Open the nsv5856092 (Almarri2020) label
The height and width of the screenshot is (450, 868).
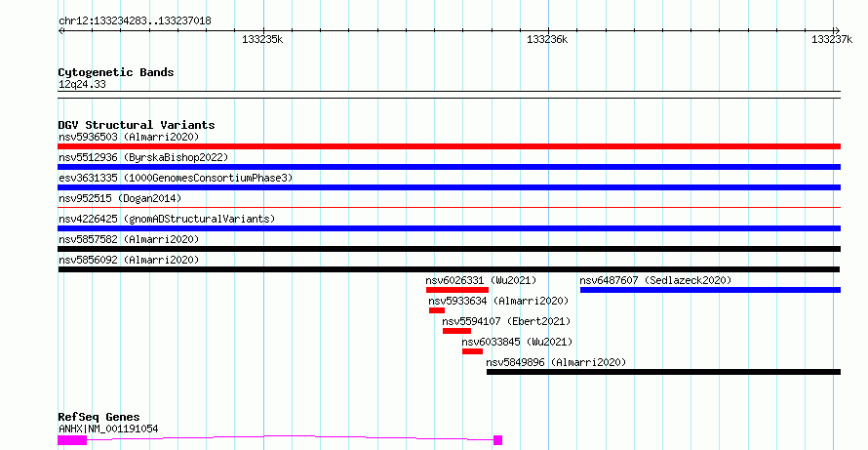(129, 260)
